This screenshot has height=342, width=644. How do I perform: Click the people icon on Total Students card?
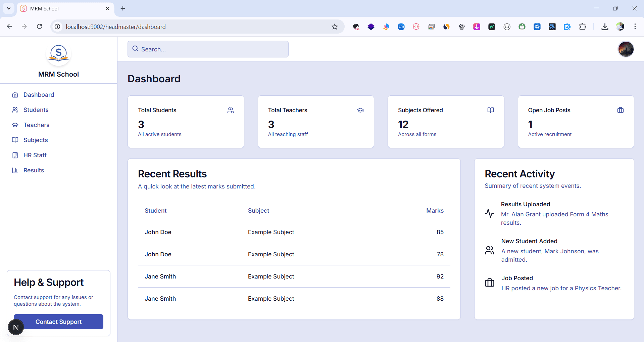[x=231, y=110]
